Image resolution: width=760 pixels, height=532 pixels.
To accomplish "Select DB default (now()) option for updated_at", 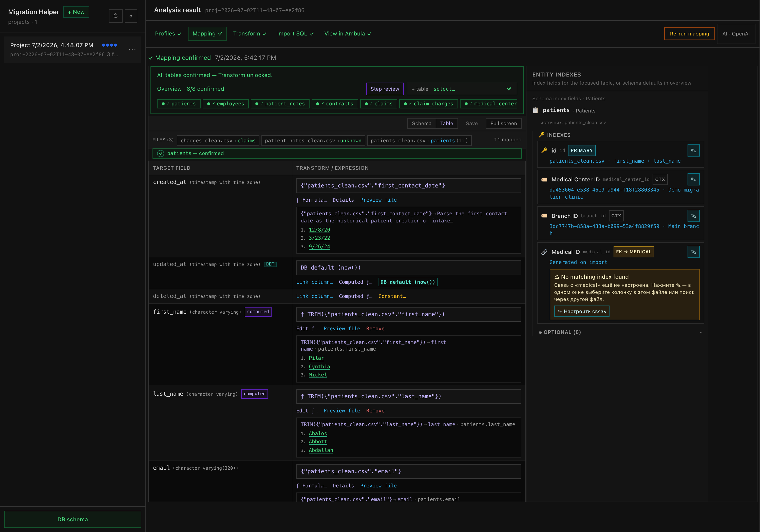I will coord(408,282).
